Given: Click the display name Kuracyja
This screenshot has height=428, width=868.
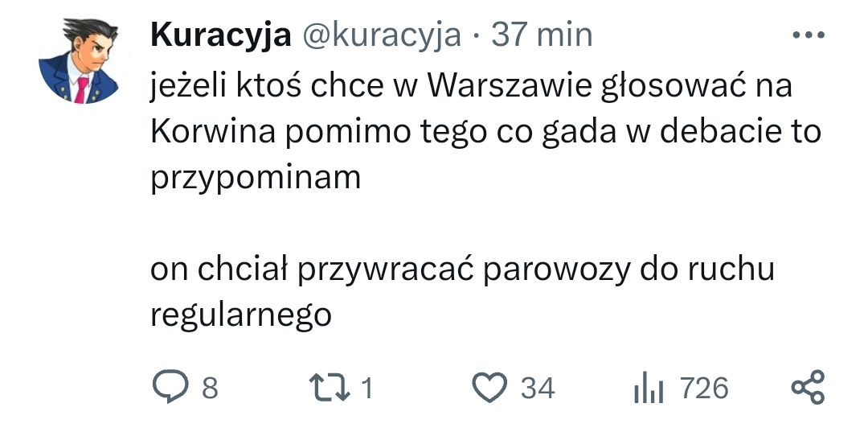Looking at the screenshot, I should pyautogui.click(x=220, y=35).
